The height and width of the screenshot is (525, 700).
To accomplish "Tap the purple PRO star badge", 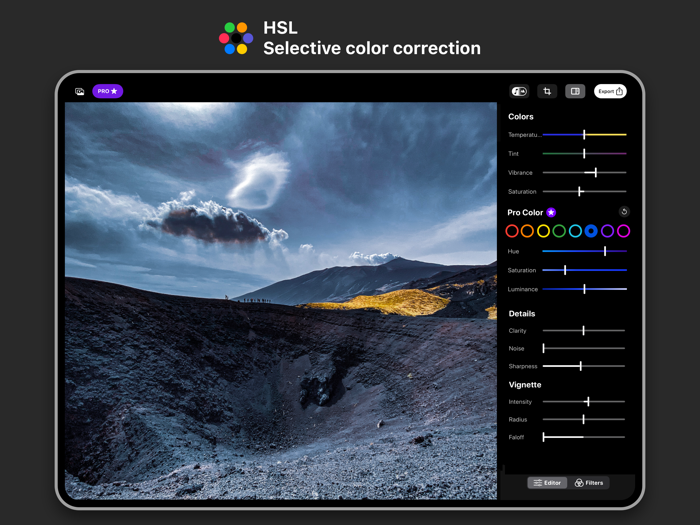I will click(x=108, y=91).
